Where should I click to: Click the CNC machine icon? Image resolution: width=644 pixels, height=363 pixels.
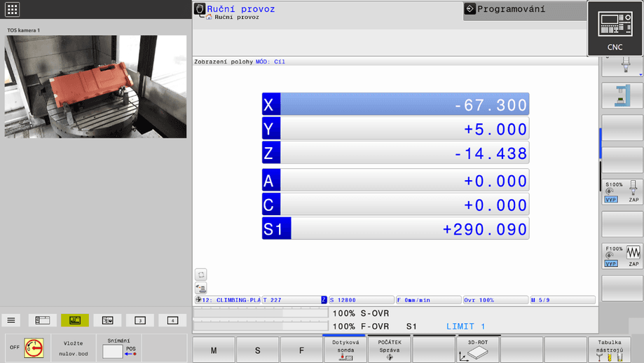[615, 28]
